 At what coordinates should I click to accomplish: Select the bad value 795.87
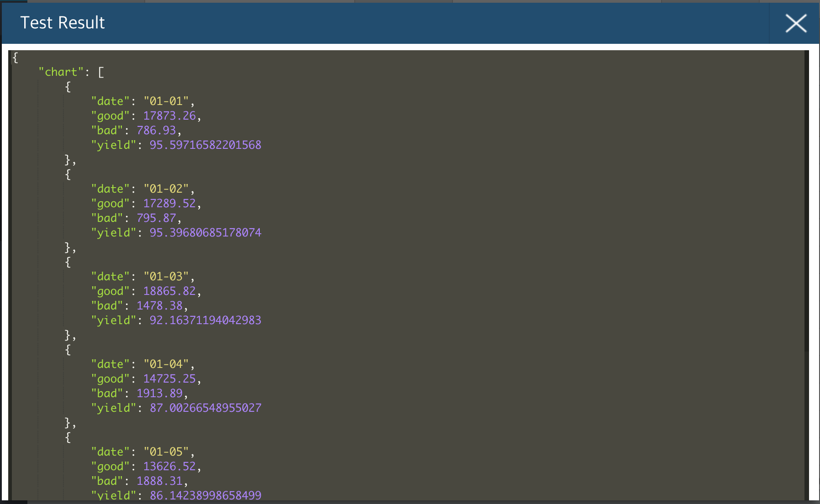(x=156, y=218)
